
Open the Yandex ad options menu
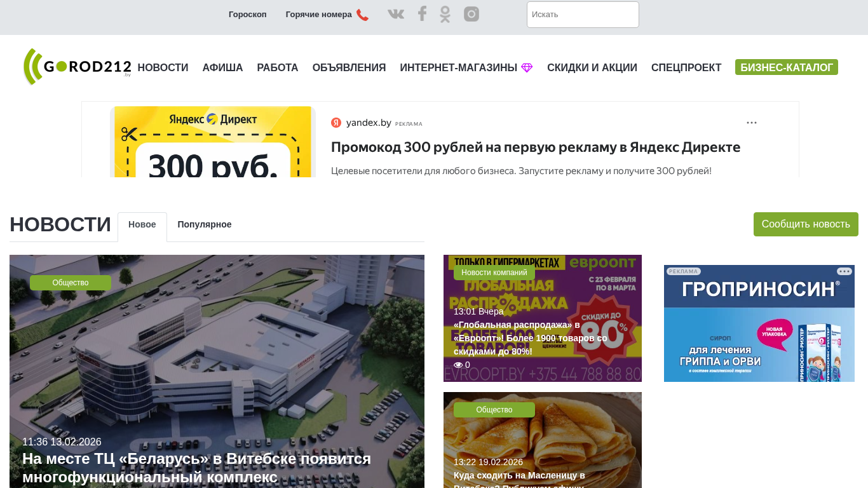752,123
